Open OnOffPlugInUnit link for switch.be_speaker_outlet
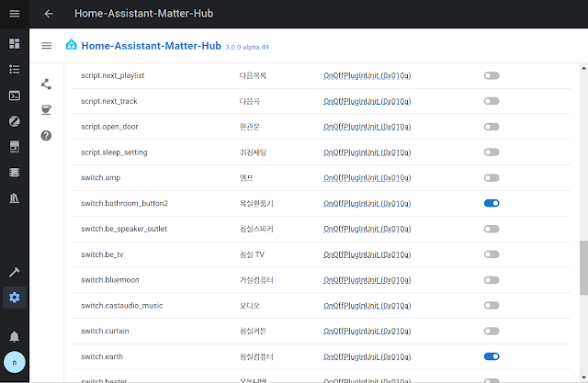This screenshot has height=383, width=588. (x=367, y=229)
